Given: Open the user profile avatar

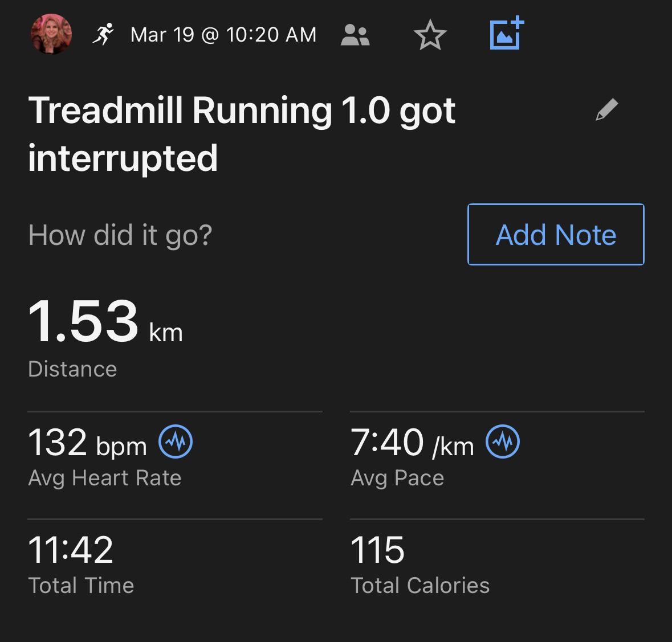Looking at the screenshot, I should coord(51,34).
